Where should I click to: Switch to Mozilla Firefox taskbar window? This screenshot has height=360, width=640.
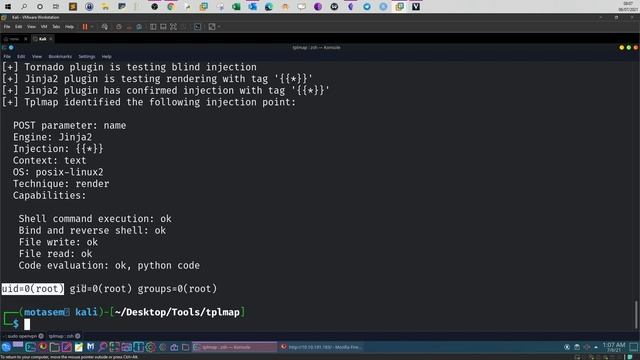click(x=321, y=347)
